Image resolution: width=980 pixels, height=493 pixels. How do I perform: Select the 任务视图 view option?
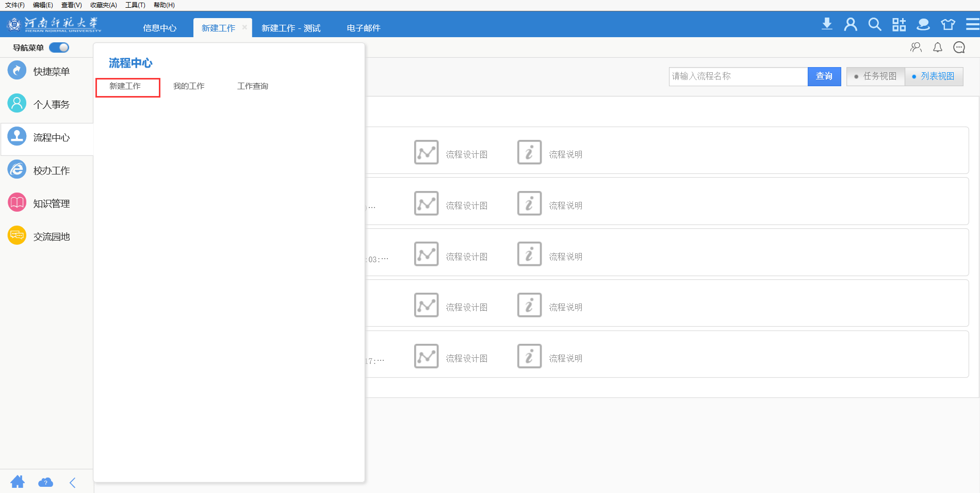pyautogui.click(x=876, y=76)
